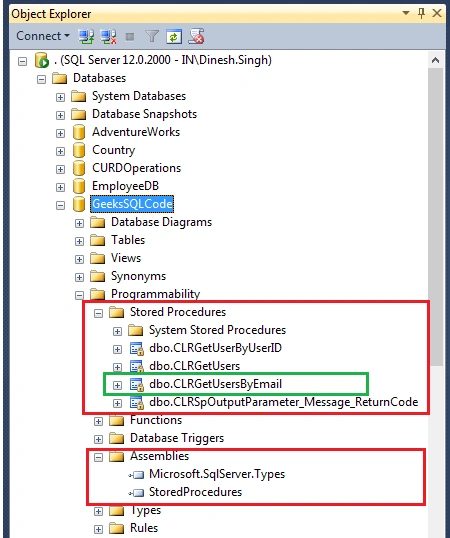Expand the Country database
This screenshot has width=450, height=538.
[x=60, y=151]
